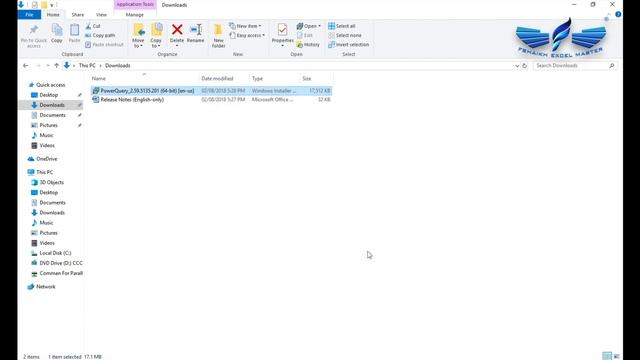Expand the New item dropdown
Screen dimensions: 640x360
(245, 26)
